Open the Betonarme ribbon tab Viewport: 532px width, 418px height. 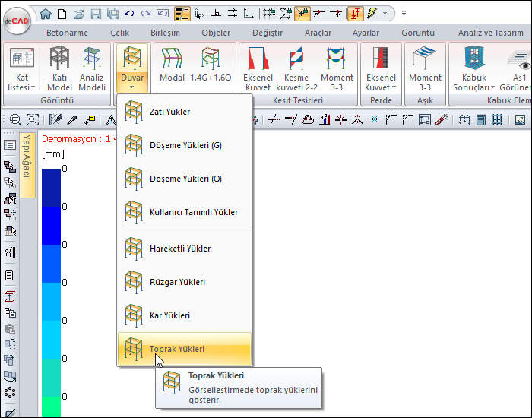[x=67, y=33]
